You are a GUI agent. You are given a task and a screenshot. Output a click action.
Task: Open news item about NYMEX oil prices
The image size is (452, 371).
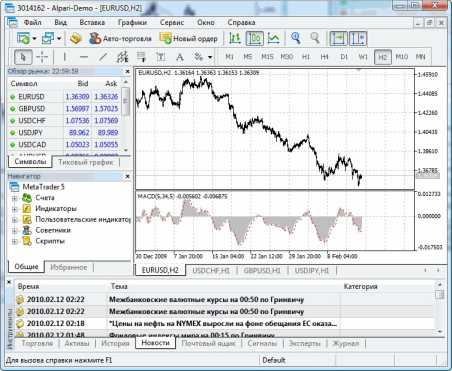224,323
